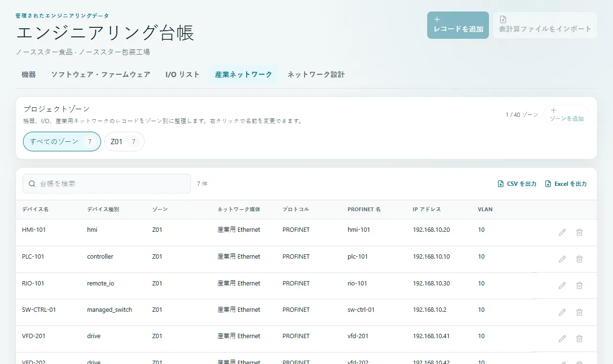Edit SW-CTRL-01 using its pencil icon
This screenshot has height=364, width=613.
(x=562, y=312)
